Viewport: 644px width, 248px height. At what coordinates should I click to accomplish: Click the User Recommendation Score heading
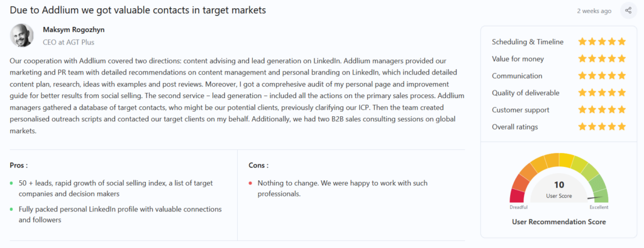[559, 222]
